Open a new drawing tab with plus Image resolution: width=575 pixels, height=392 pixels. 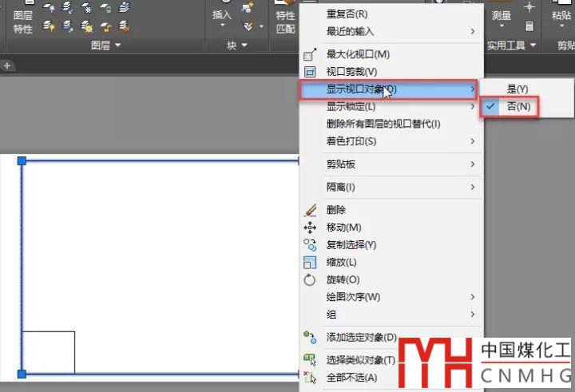tap(7, 65)
